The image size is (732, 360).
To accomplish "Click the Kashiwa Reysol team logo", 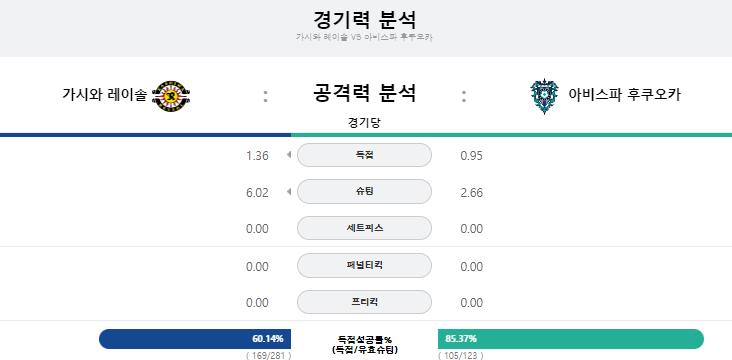I will (x=171, y=96).
